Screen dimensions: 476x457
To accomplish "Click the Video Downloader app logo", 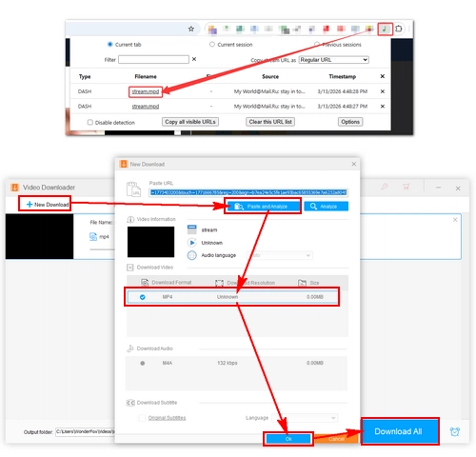I will pos(14,188).
